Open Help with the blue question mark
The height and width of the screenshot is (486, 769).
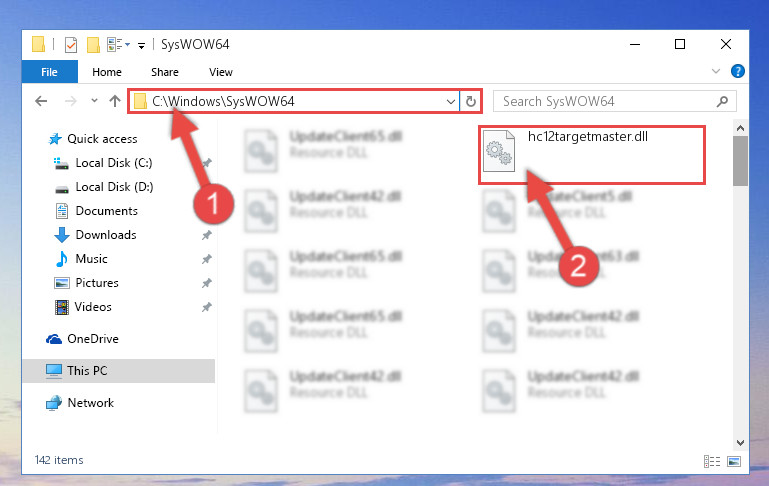[x=738, y=72]
